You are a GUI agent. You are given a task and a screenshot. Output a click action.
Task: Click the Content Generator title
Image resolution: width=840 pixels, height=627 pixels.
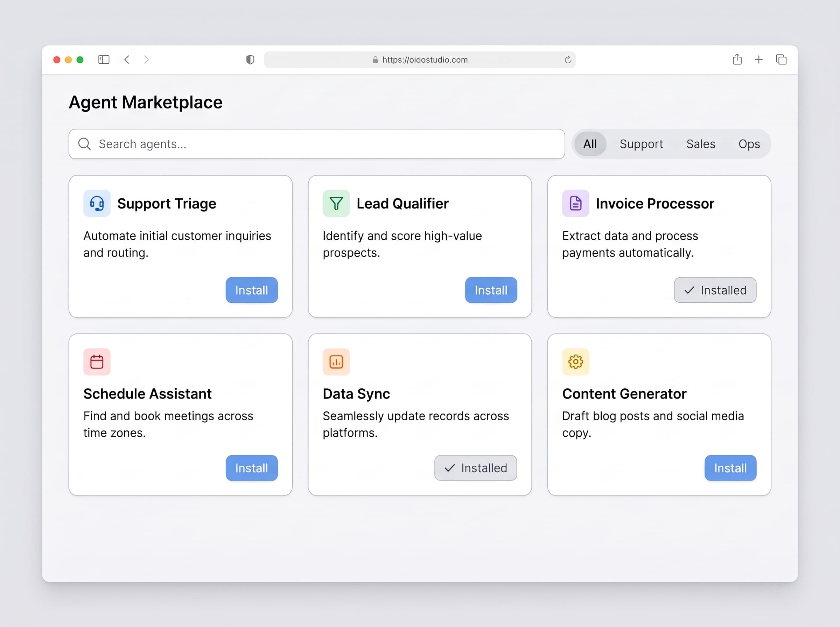[x=624, y=394]
